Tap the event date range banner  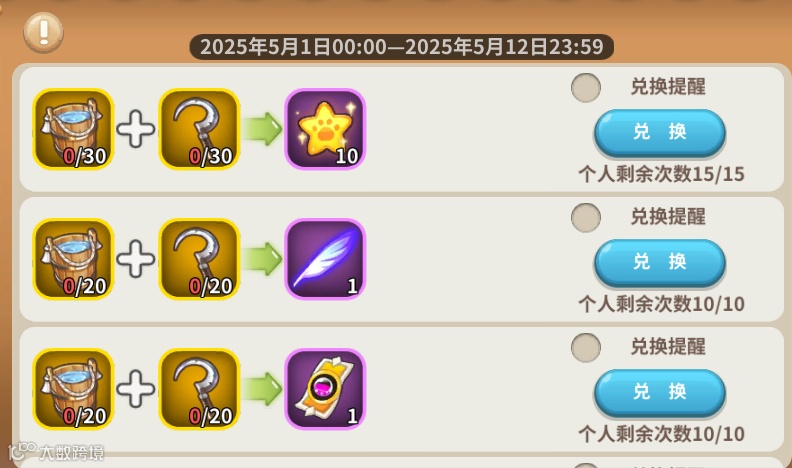pos(402,47)
